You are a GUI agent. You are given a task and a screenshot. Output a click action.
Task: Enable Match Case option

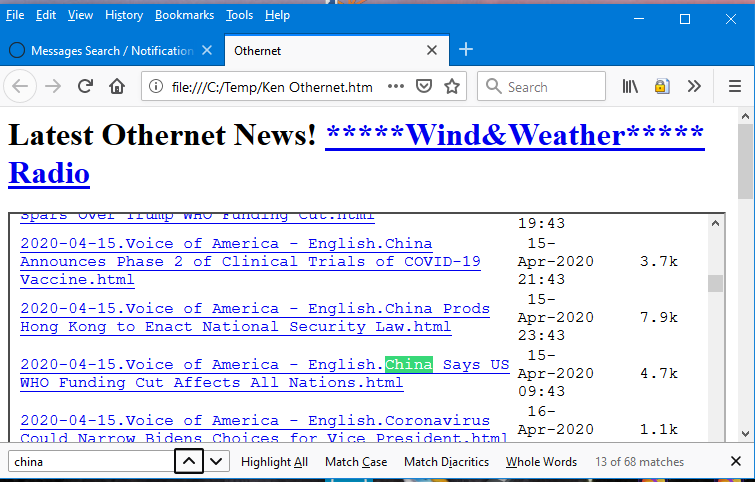(356, 462)
